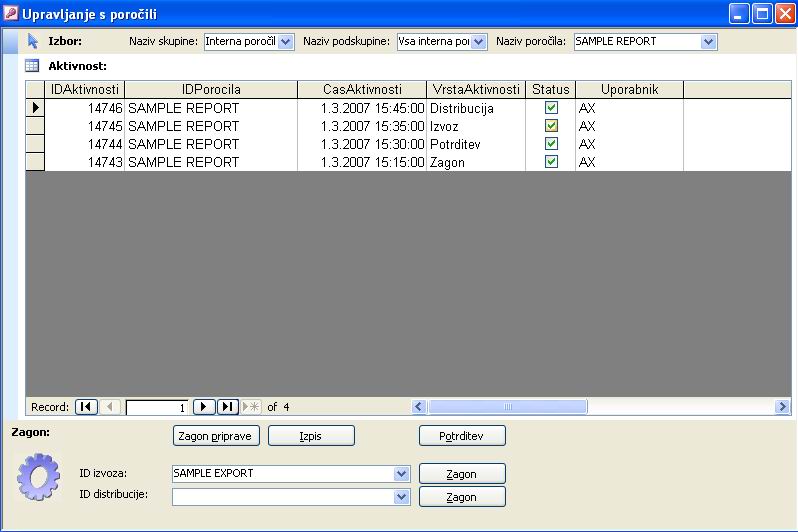
Task: Uncheck Status checkbox for Zagon row
Action: click(x=551, y=162)
